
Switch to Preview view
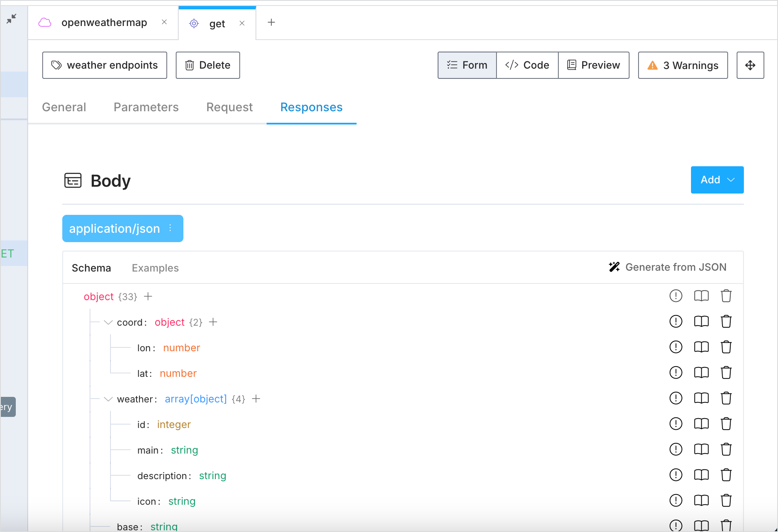[x=594, y=65]
